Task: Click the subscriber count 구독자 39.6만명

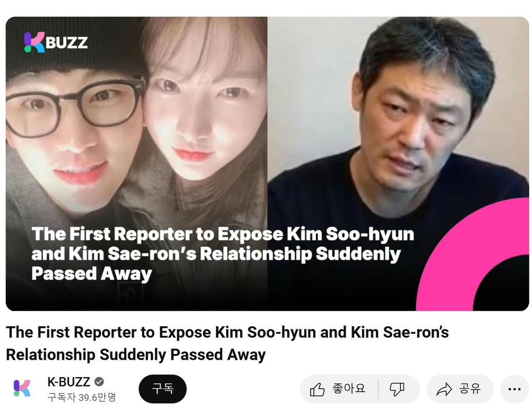Action: (82, 397)
